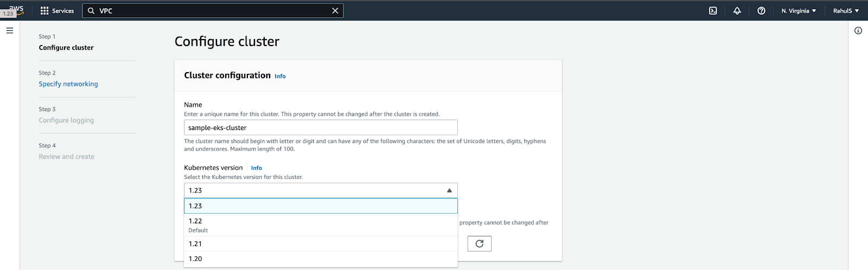Open Info link beside Kubernetes version

257,168
